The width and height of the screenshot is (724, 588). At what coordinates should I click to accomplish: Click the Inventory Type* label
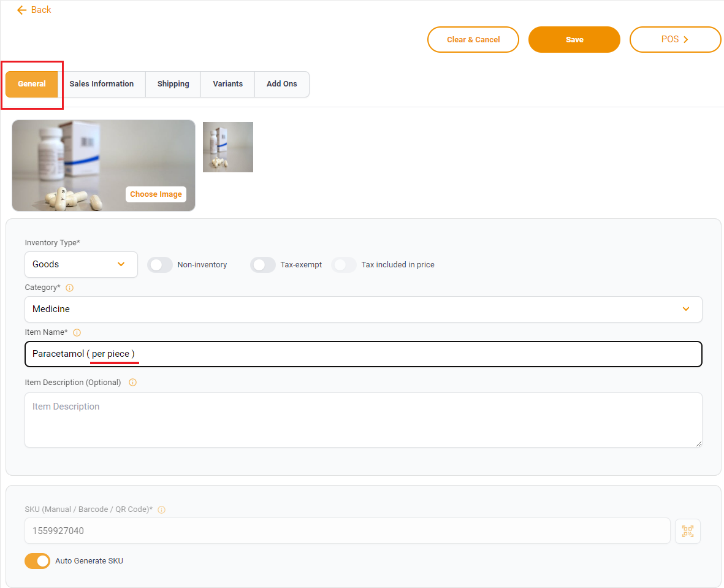(53, 243)
